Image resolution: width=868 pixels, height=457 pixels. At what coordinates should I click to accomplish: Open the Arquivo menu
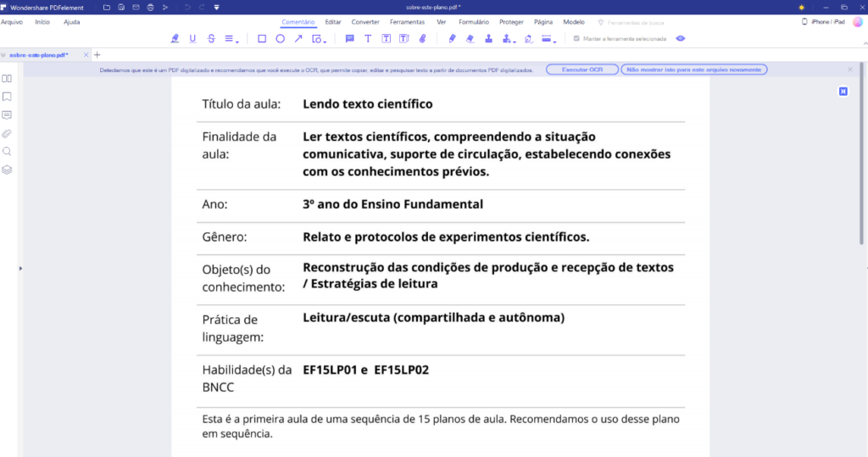[12, 21]
